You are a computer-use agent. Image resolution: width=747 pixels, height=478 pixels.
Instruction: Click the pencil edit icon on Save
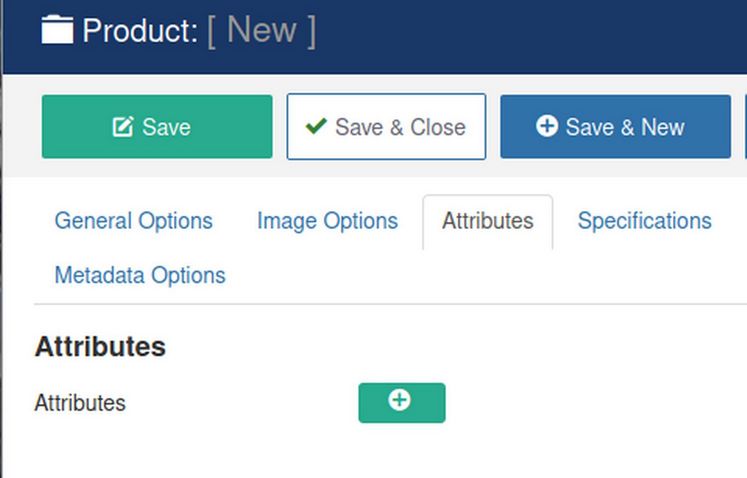[x=123, y=127]
